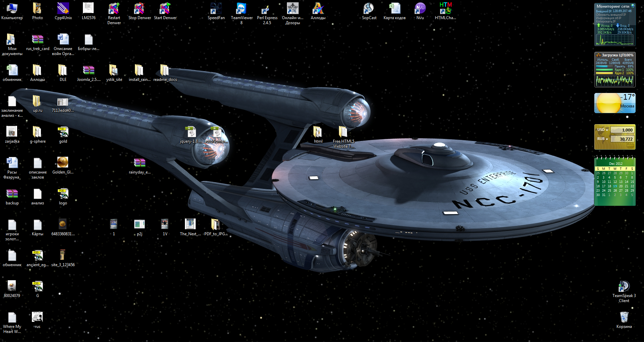The height and width of the screenshot is (342, 644).
Task: Select the Golden_Gl... image icon
Action: (x=63, y=165)
